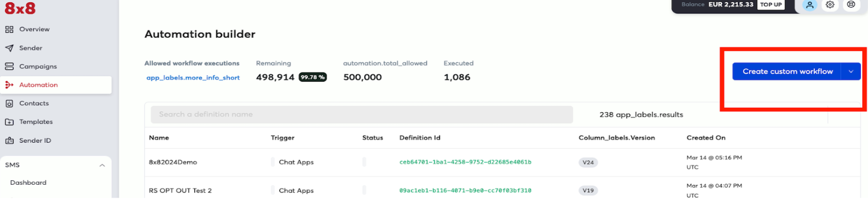Image resolution: width=868 pixels, height=201 pixels.
Task: Click the TOP UP balance button
Action: tap(771, 5)
